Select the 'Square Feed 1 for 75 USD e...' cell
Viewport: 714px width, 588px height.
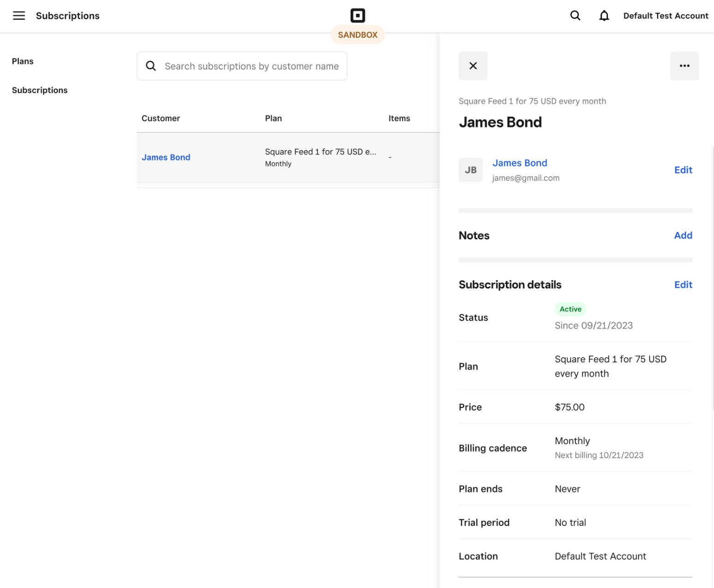click(321, 152)
